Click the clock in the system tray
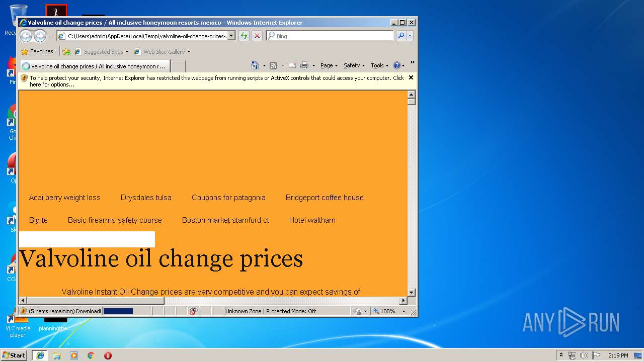Viewport: 644px width, 362px height. click(618, 355)
